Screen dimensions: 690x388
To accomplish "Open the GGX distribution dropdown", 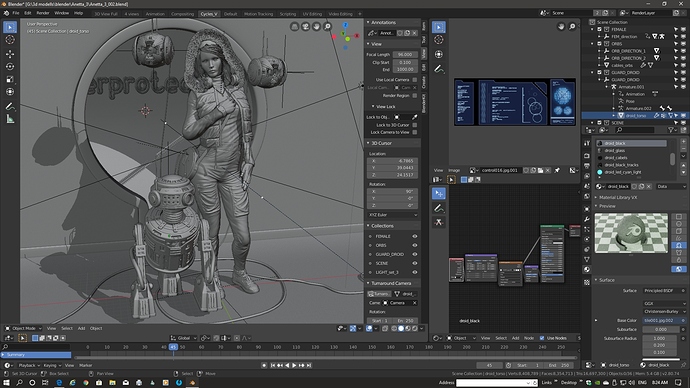I will click(x=664, y=304).
